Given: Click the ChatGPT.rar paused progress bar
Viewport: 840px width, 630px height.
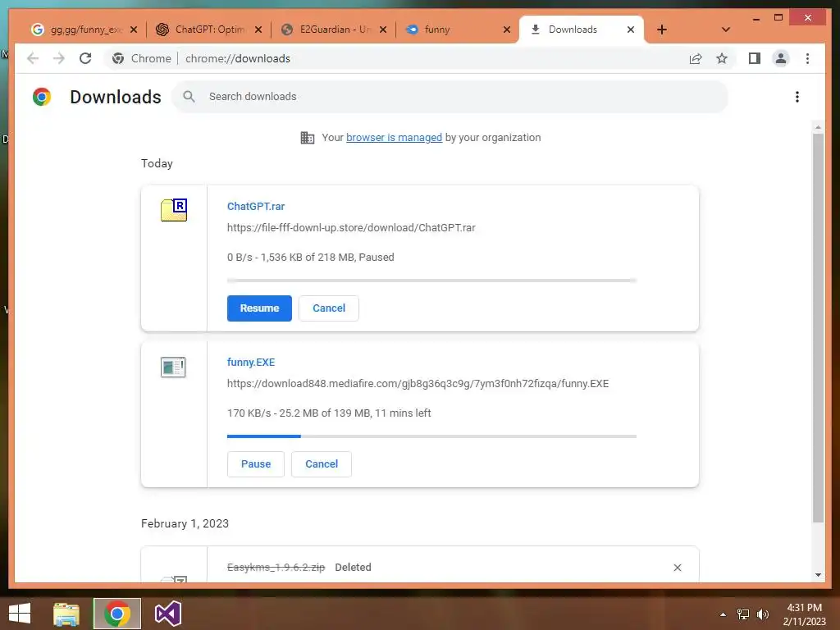Looking at the screenshot, I should click(431, 281).
